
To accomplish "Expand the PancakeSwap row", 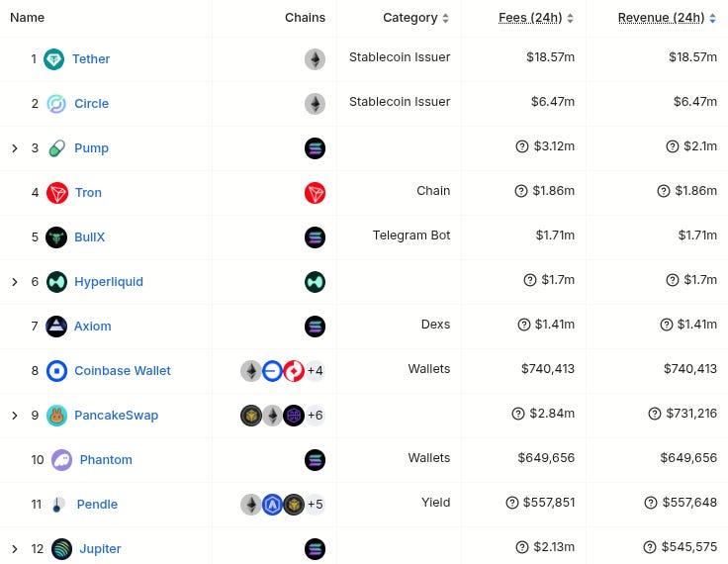I will (x=15, y=416).
